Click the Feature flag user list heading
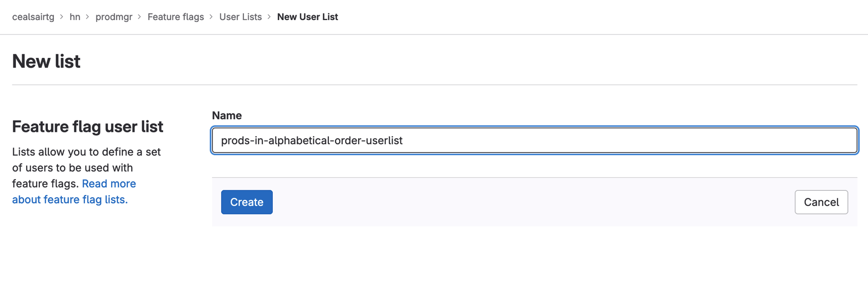 click(88, 126)
